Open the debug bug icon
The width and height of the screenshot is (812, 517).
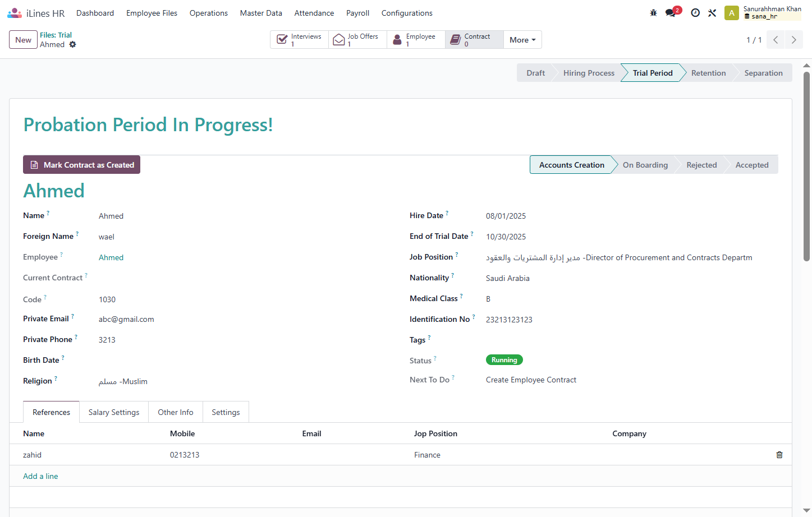tap(653, 13)
